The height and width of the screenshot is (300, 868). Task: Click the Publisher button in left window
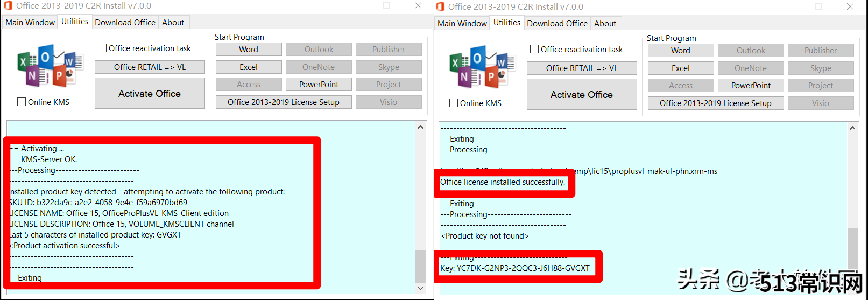coord(389,50)
